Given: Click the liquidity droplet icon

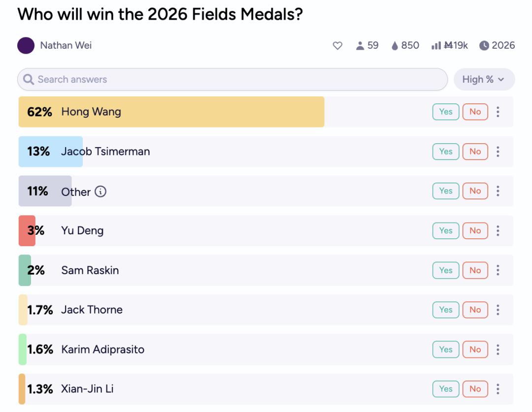Looking at the screenshot, I should click(x=395, y=46).
